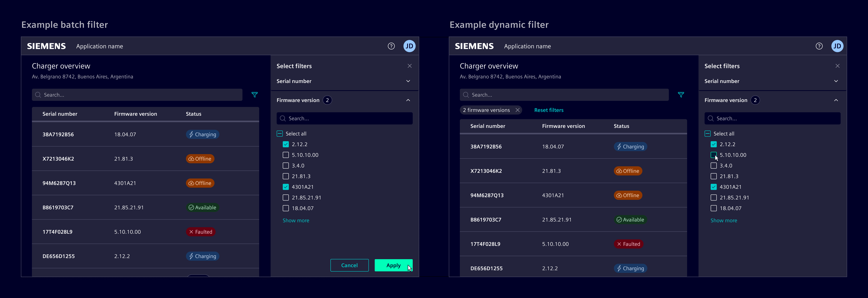Click Show more in dynamic filter panel
The image size is (868, 298).
(x=723, y=220)
